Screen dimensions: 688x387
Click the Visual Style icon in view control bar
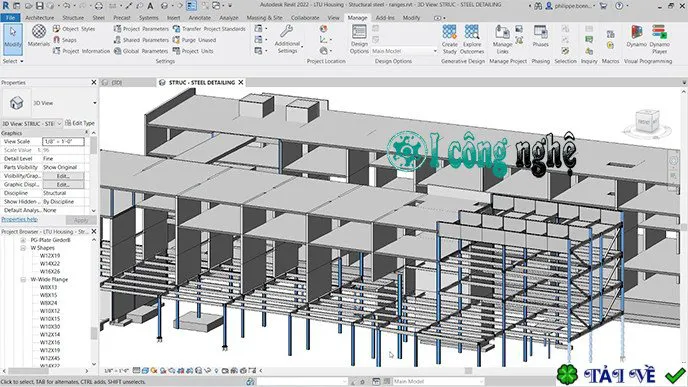pos(145,371)
